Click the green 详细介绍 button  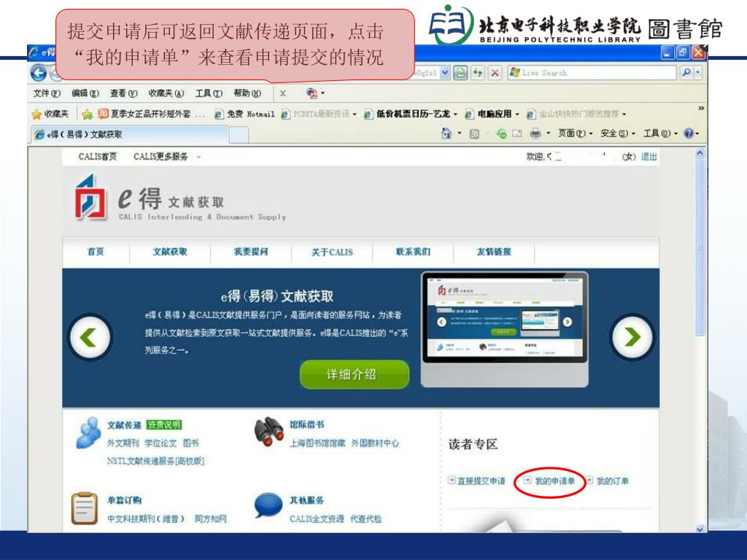pyautogui.click(x=354, y=374)
